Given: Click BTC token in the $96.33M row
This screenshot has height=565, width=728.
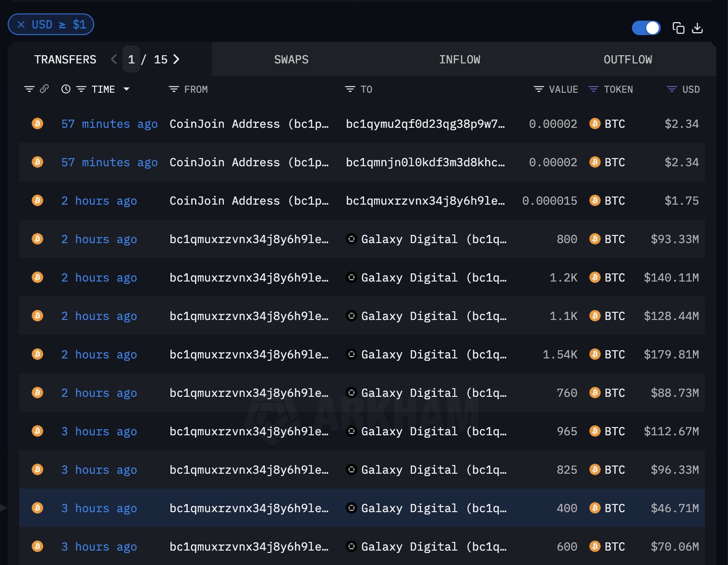Looking at the screenshot, I should (607, 470).
